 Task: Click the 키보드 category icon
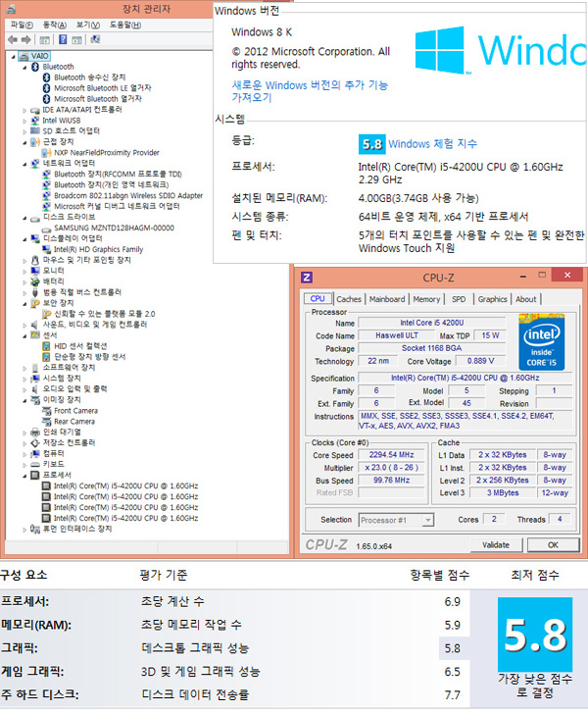point(35,464)
